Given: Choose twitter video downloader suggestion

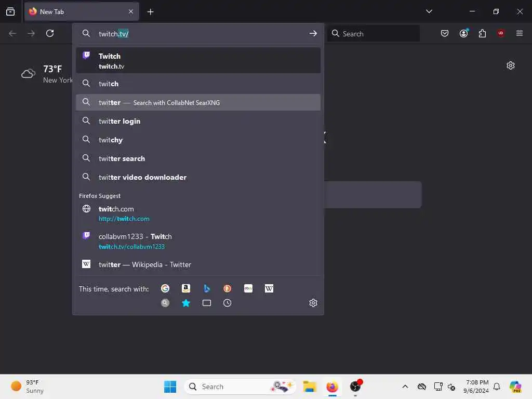Looking at the screenshot, I should (x=198, y=177).
